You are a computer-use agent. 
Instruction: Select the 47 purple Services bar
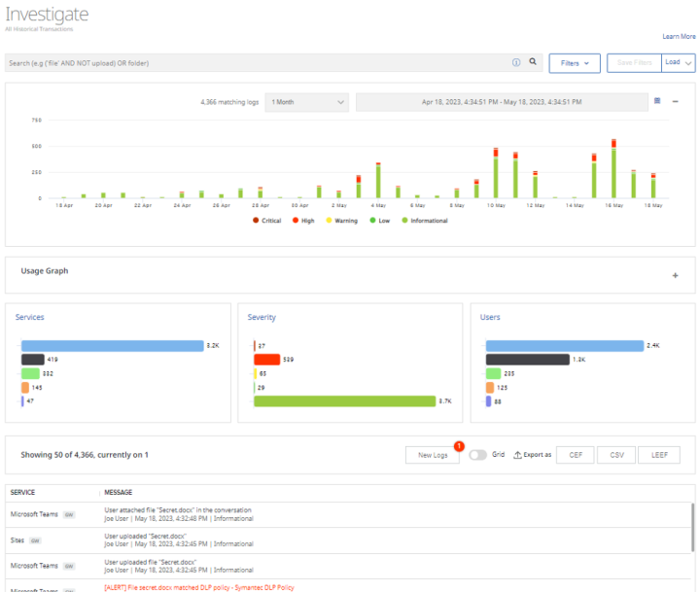tap(22, 400)
